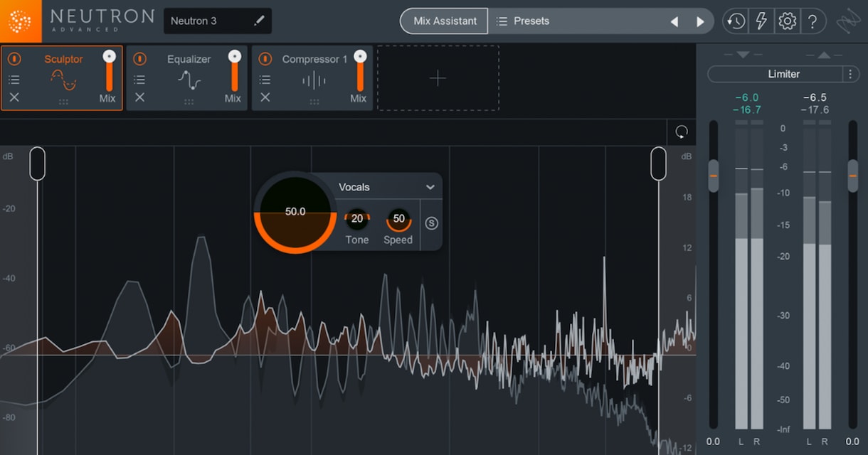Click the input gain fader handle
868x455 pixels.
point(713,176)
